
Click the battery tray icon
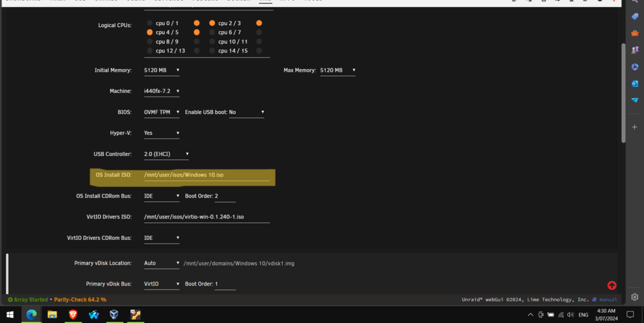(551, 315)
